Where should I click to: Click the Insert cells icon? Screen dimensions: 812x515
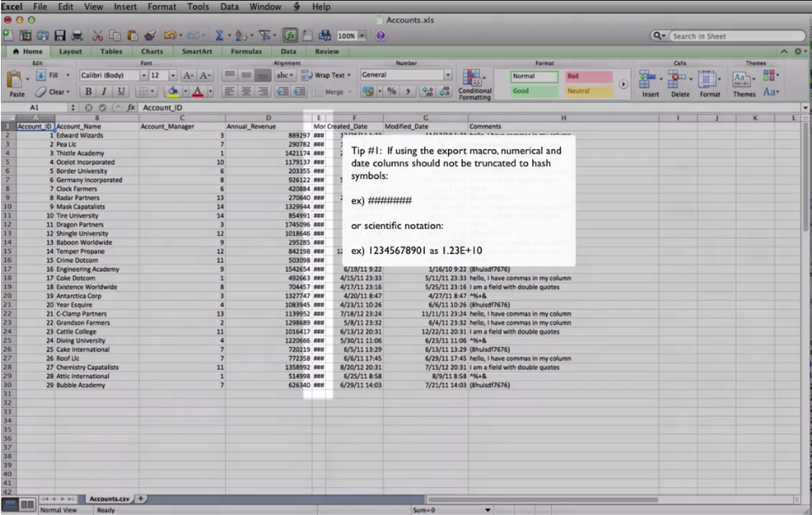[648, 79]
